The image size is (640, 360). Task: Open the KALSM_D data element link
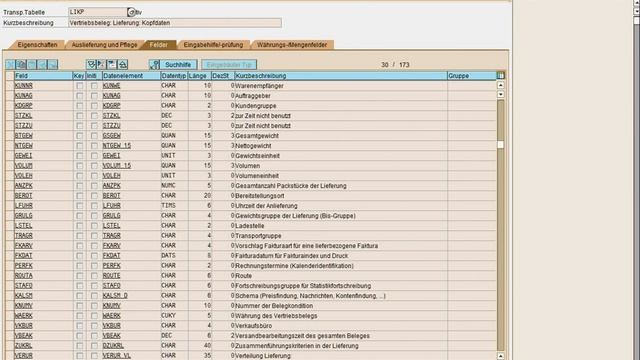115,296
